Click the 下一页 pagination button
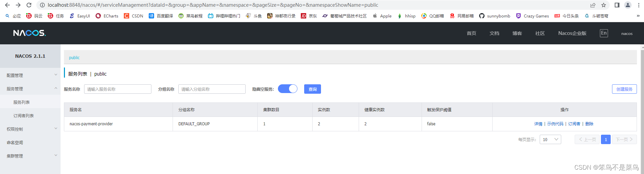Viewport: 644px width, 174px height. point(624,139)
